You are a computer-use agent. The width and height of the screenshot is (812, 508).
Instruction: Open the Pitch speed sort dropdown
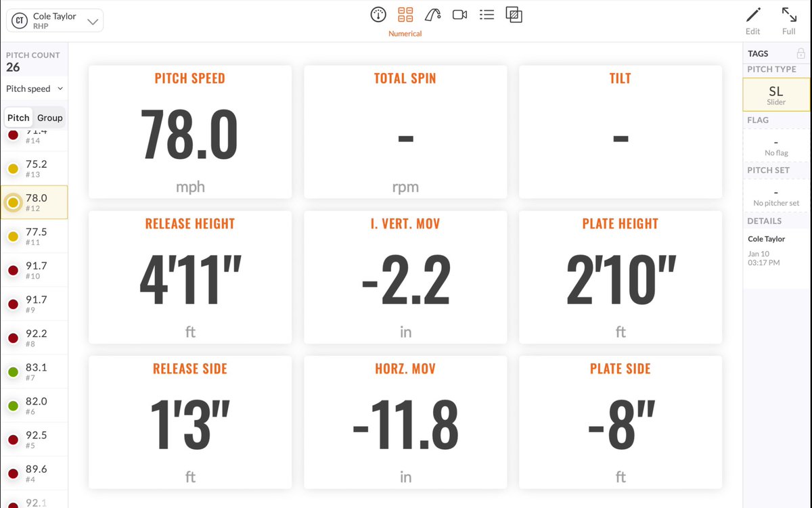point(34,89)
